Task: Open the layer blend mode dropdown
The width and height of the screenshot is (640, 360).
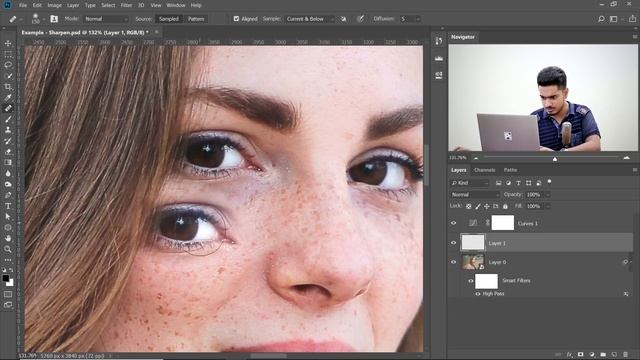Action: tap(475, 195)
